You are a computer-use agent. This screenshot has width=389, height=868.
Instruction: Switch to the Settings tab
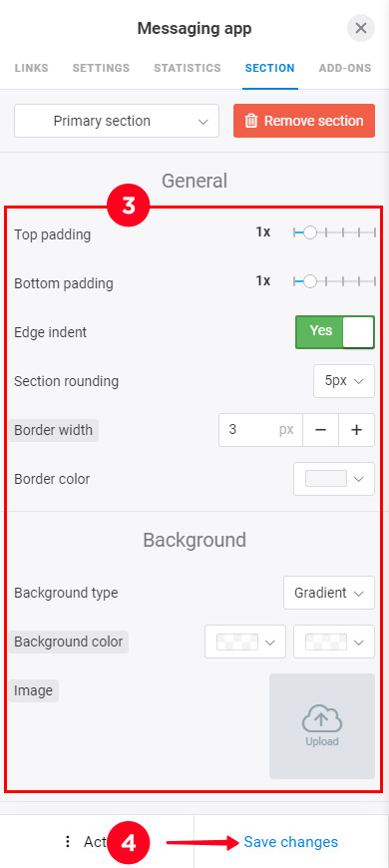click(101, 69)
